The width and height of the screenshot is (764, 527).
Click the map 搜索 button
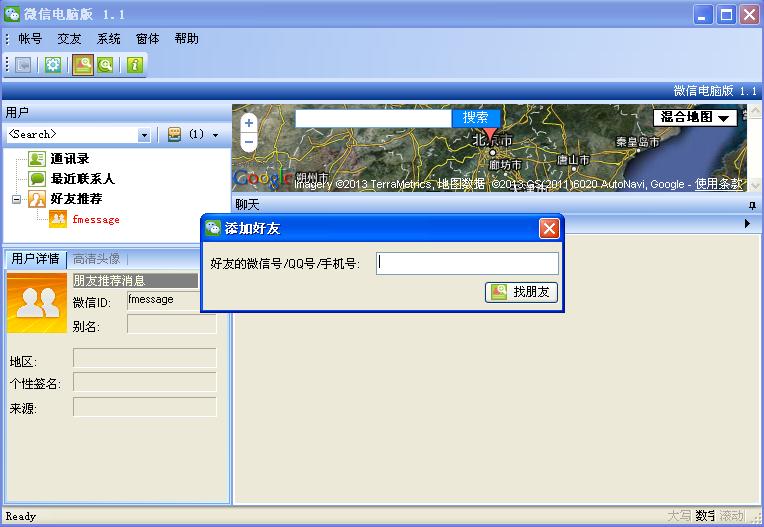click(x=476, y=117)
